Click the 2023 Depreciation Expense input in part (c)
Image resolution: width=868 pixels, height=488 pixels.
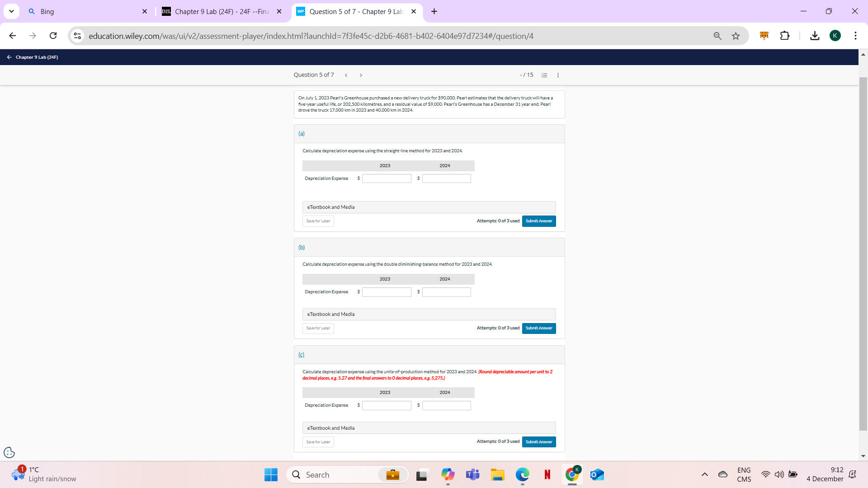click(x=386, y=405)
